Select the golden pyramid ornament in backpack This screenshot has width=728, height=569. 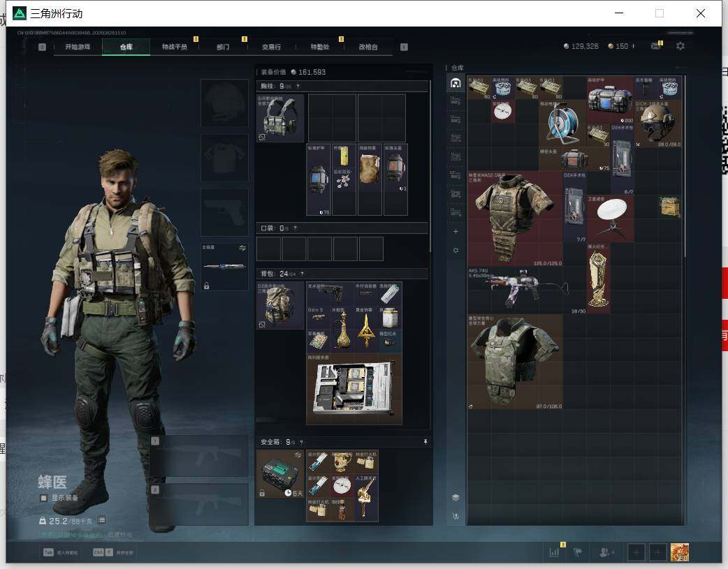[366, 329]
